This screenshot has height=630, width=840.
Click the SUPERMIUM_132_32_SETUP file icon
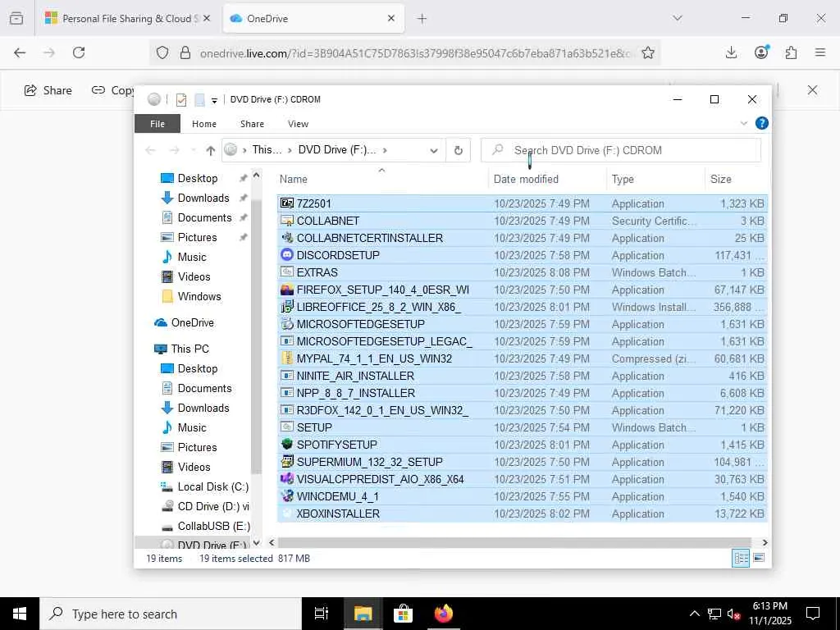[287, 462]
